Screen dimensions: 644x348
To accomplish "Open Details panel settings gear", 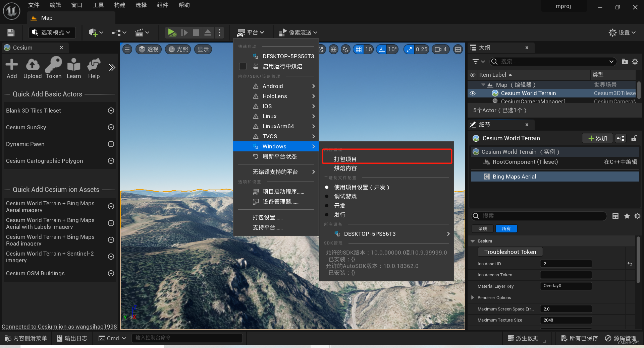I will 637,216.
